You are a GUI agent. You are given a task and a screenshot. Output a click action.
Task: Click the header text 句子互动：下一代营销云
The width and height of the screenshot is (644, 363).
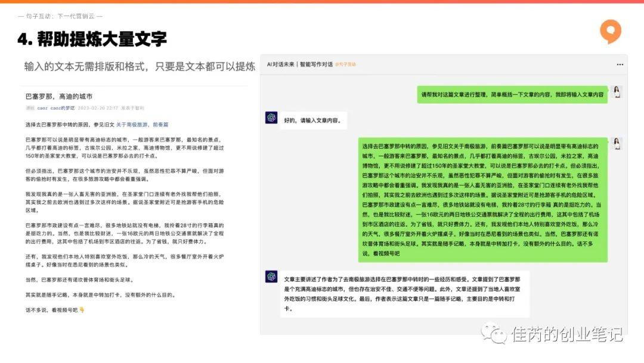60,16
